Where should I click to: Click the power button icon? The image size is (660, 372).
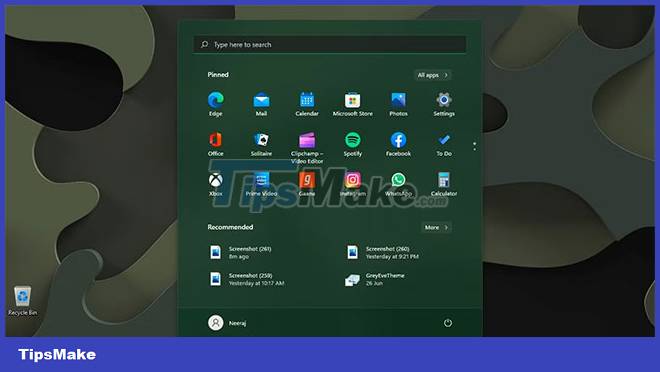tap(448, 323)
